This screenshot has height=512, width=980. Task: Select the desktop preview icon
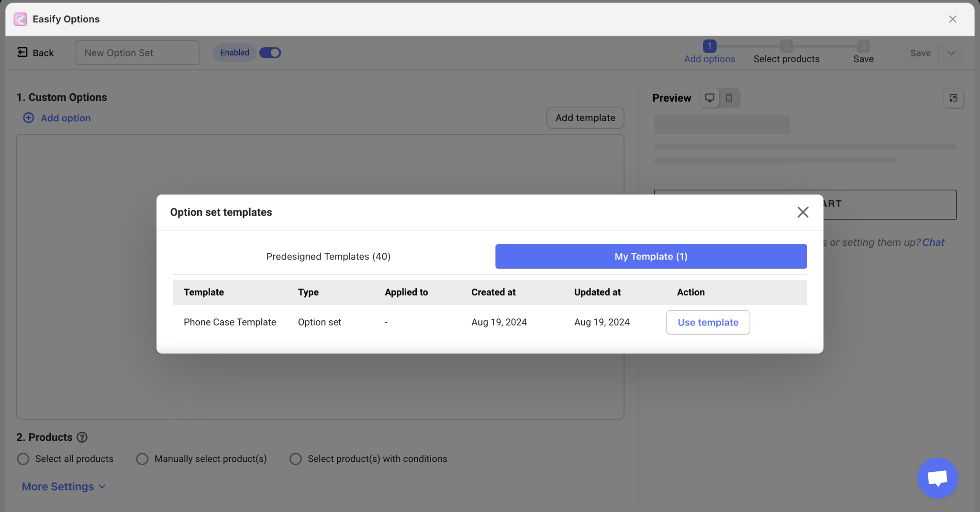[710, 98]
